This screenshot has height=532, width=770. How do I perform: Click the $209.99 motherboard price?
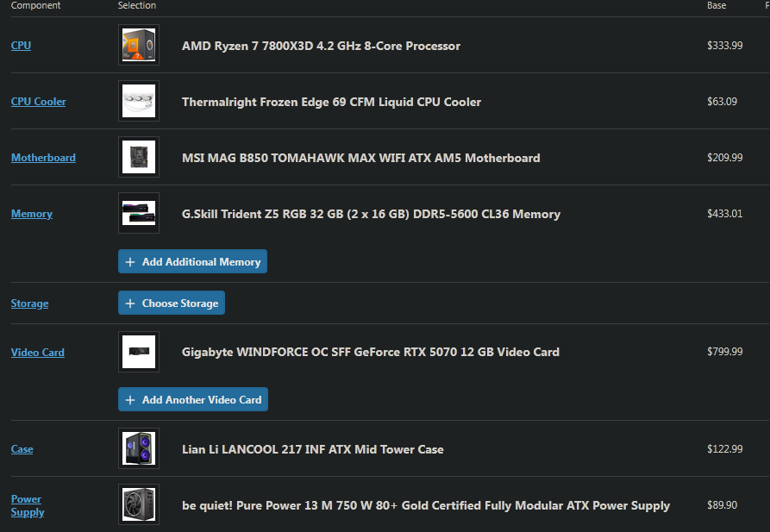point(725,157)
